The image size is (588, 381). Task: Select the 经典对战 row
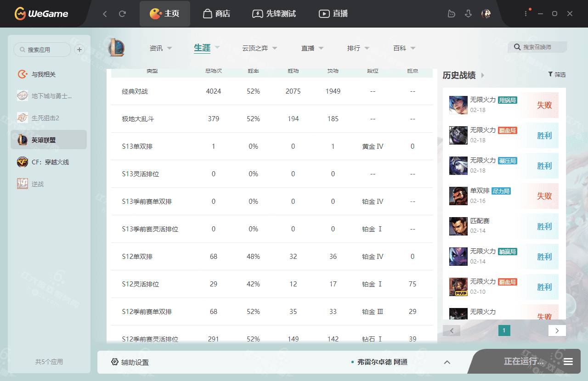click(272, 91)
